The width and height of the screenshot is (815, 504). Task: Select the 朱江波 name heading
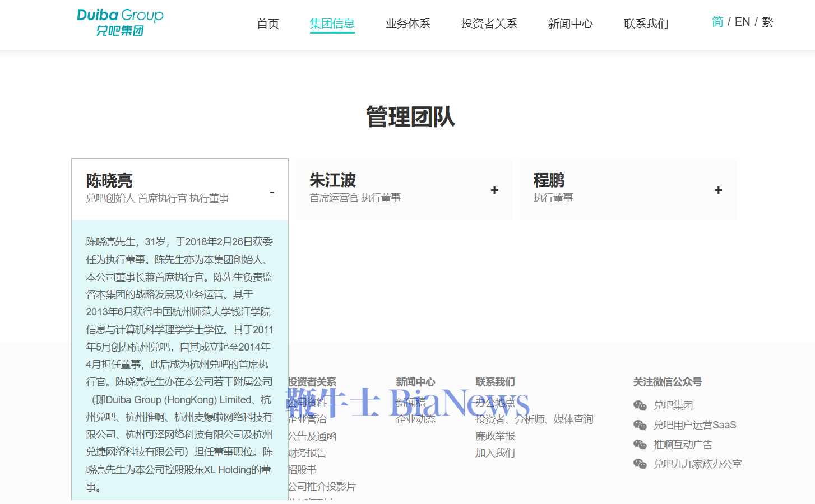point(333,180)
